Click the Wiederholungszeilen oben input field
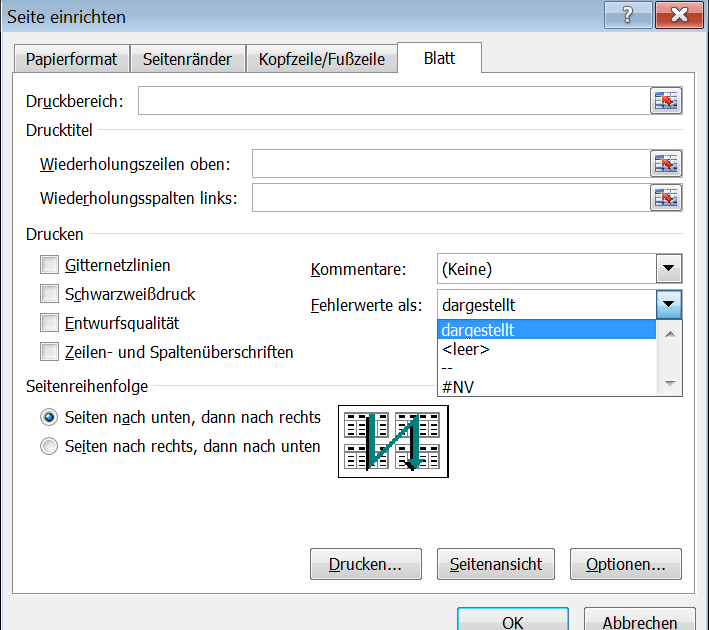 [451, 163]
